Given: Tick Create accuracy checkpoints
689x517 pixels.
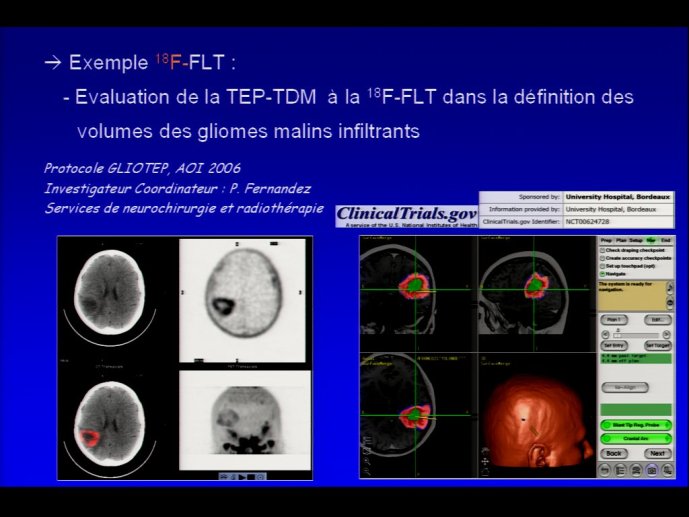Looking at the screenshot, I should 603,258.
